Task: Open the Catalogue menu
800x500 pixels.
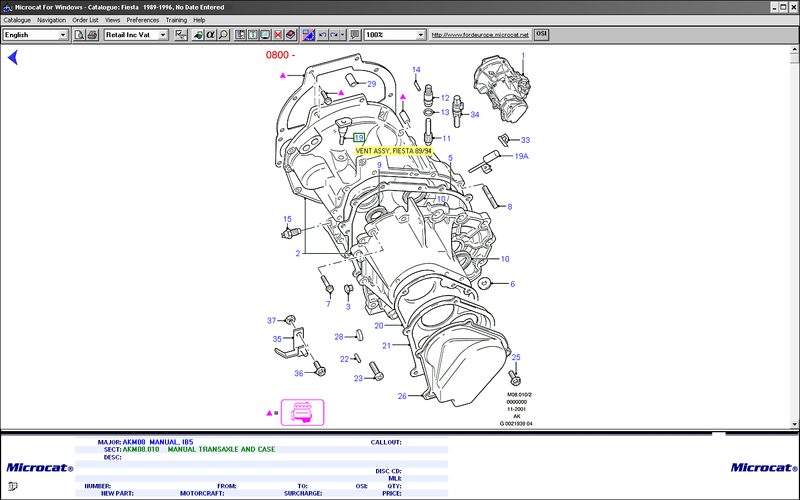Action: coord(17,20)
